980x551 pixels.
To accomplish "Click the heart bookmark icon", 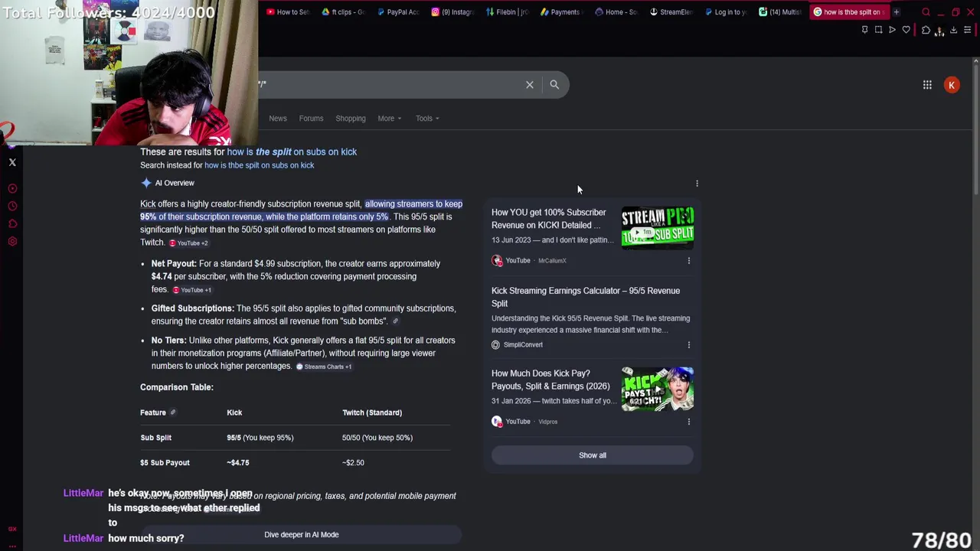I will tap(906, 30).
